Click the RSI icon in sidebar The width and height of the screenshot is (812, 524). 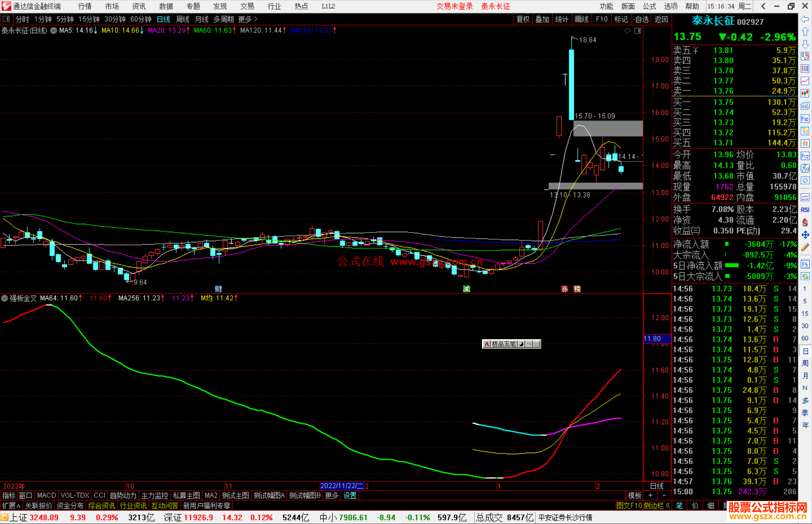tap(805, 210)
